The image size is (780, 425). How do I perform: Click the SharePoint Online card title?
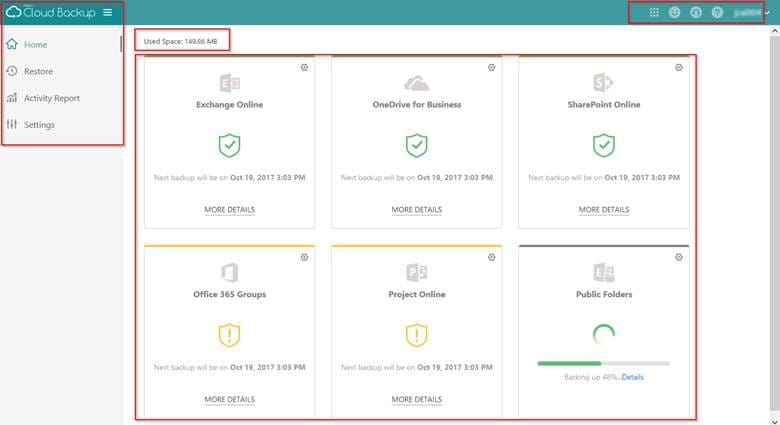[x=603, y=105]
